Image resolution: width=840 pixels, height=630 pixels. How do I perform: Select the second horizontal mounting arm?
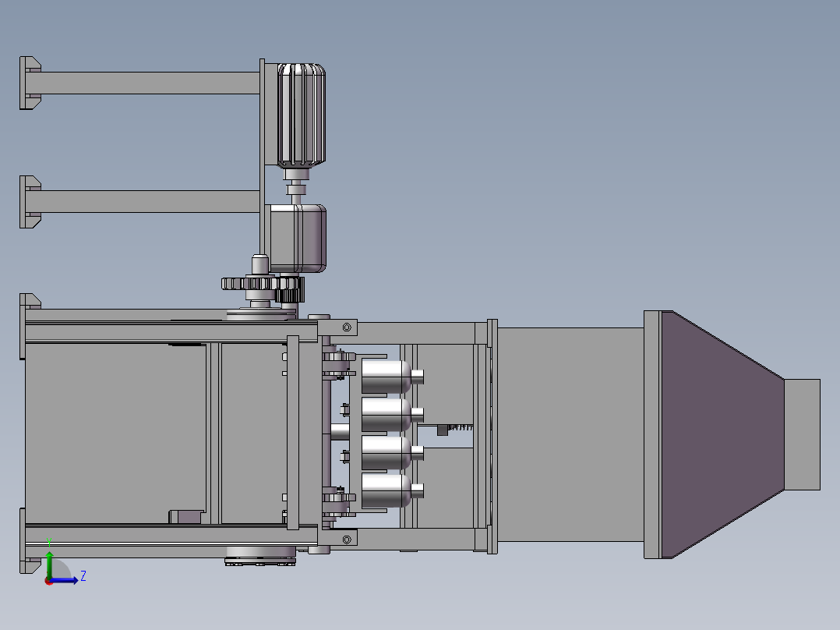pyautogui.click(x=143, y=202)
